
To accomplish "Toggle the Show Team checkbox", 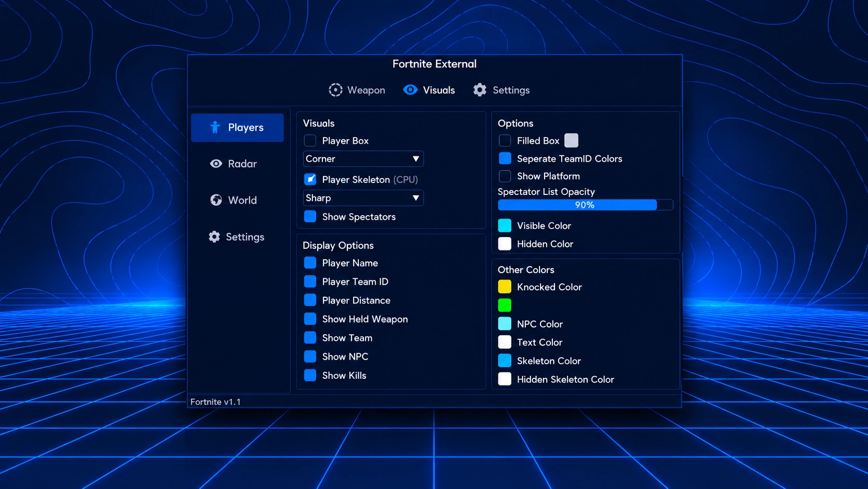I will click(310, 338).
